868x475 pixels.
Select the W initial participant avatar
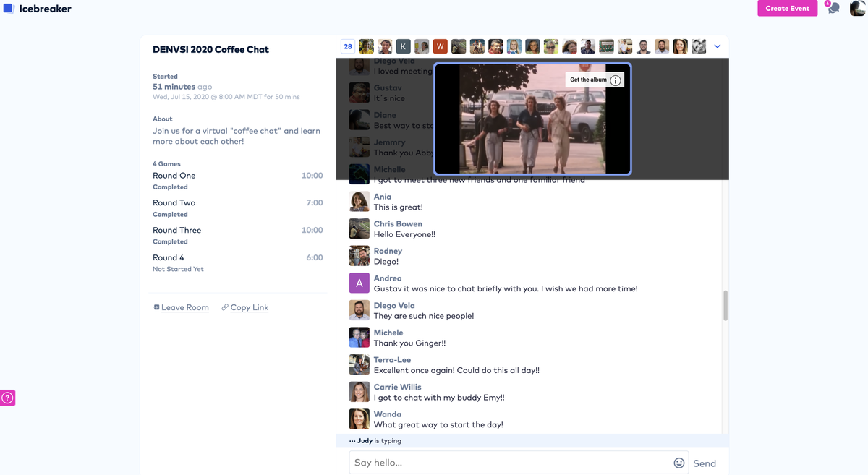(x=441, y=46)
